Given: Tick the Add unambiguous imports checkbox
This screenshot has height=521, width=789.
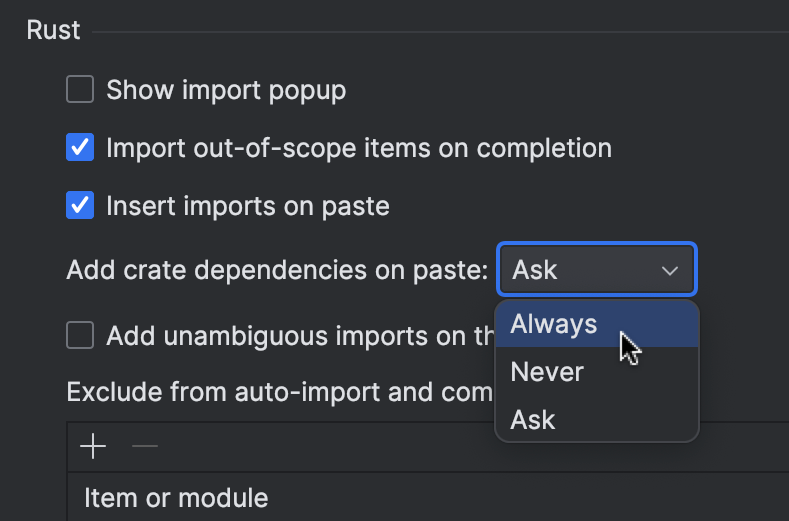Looking at the screenshot, I should point(80,335).
